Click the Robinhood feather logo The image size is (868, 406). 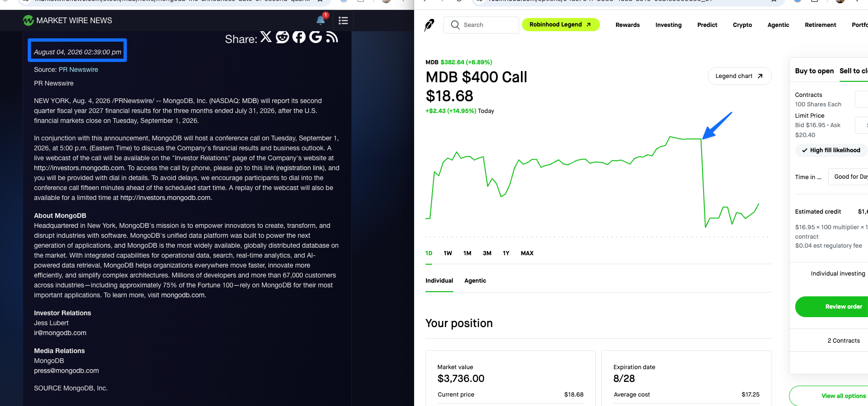click(x=429, y=25)
